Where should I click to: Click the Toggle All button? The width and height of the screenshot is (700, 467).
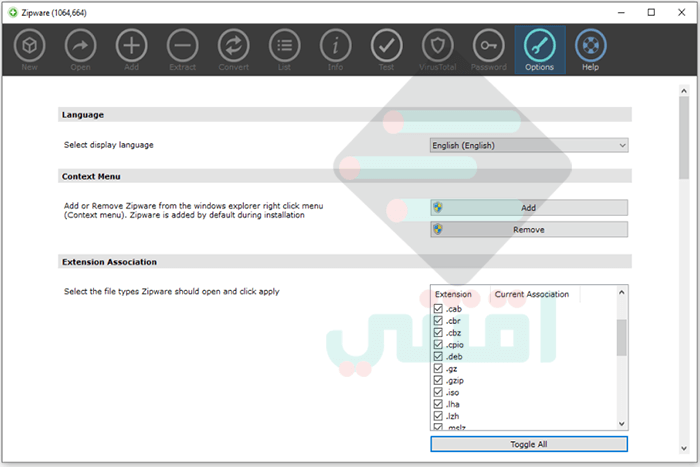[x=529, y=444]
